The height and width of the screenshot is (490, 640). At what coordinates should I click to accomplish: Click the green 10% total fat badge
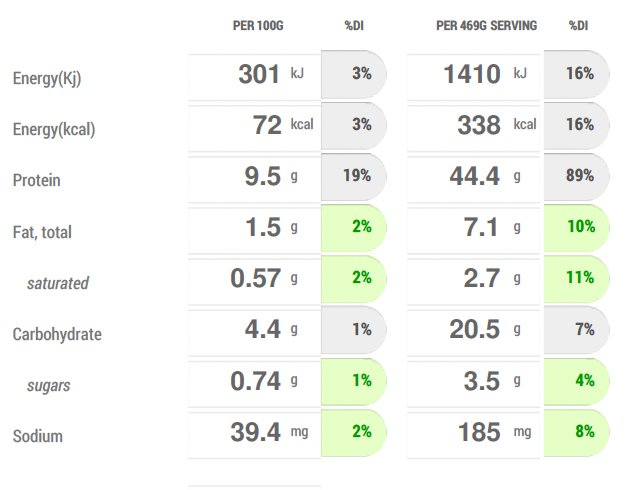pyautogui.click(x=579, y=227)
